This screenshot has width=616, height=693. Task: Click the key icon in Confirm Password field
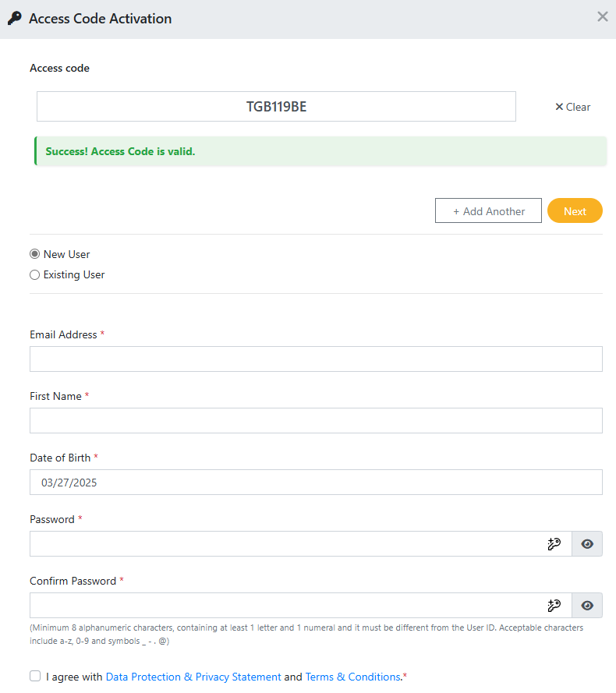tap(554, 606)
